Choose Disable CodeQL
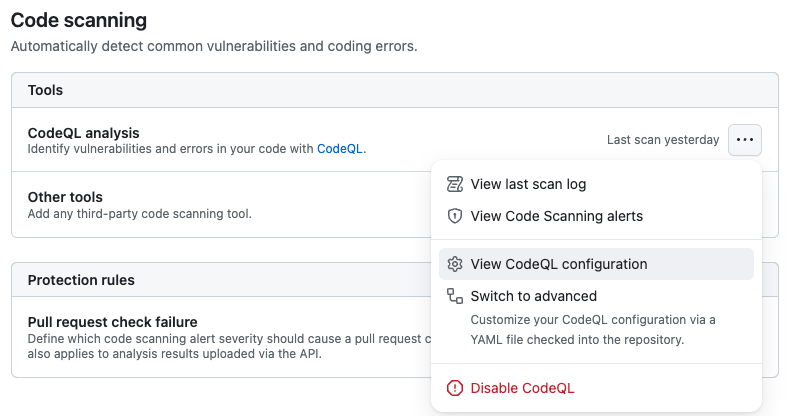Viewport: 790px width, 416px height. coord(596,388)
